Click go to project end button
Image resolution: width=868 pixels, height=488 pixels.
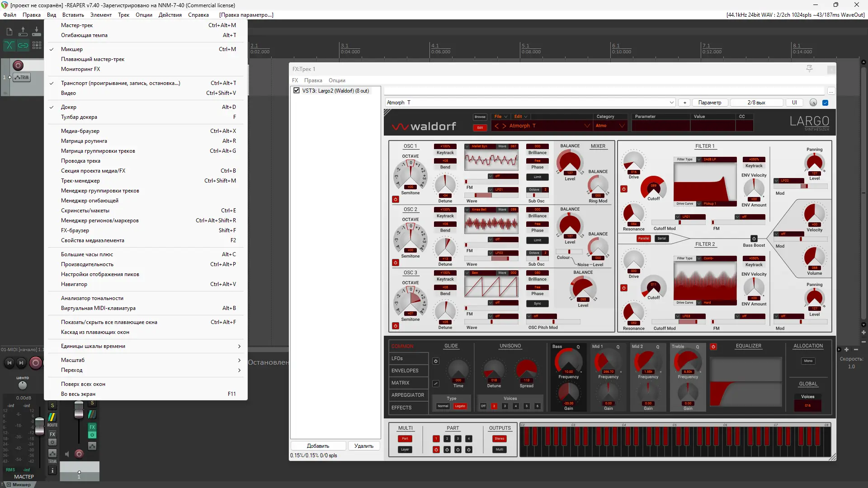coord(21,363)
